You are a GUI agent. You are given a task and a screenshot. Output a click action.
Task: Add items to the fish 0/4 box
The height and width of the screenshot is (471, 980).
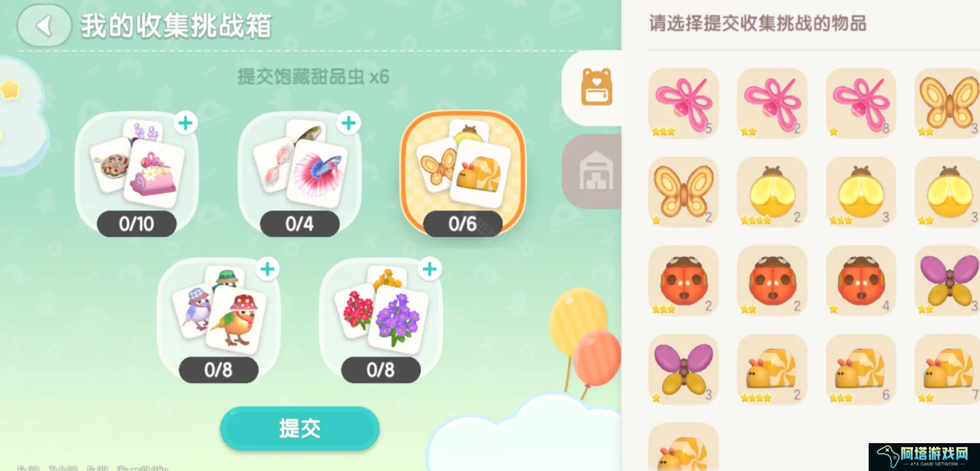(349, 123)
